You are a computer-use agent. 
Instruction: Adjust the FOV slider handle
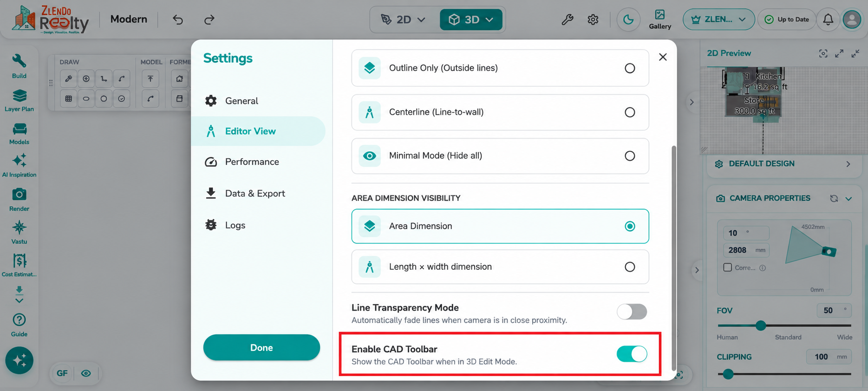760,326
